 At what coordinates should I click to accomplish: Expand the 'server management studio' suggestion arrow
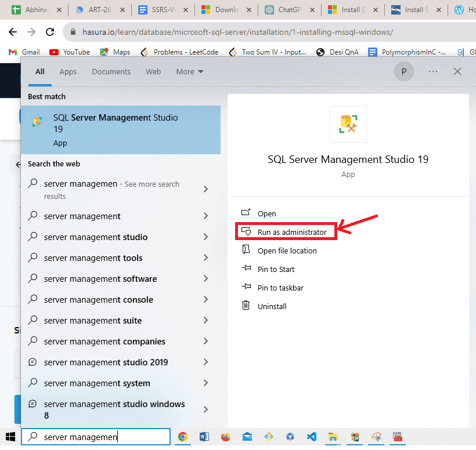point(205,237)
